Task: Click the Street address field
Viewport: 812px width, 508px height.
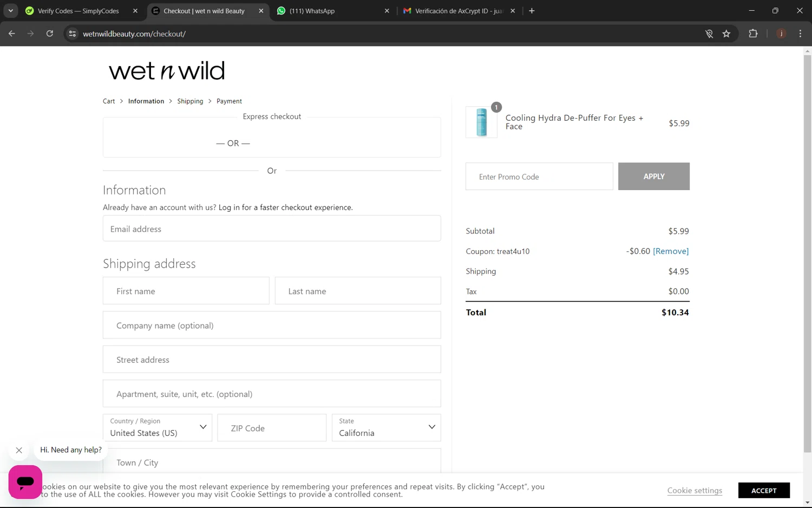Action: (272, 360)
